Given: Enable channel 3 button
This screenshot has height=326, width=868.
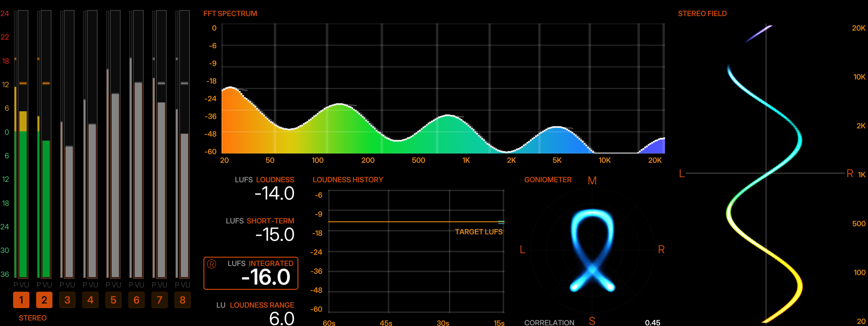Looking at the screenshot, I should click(x=67, y=300).
